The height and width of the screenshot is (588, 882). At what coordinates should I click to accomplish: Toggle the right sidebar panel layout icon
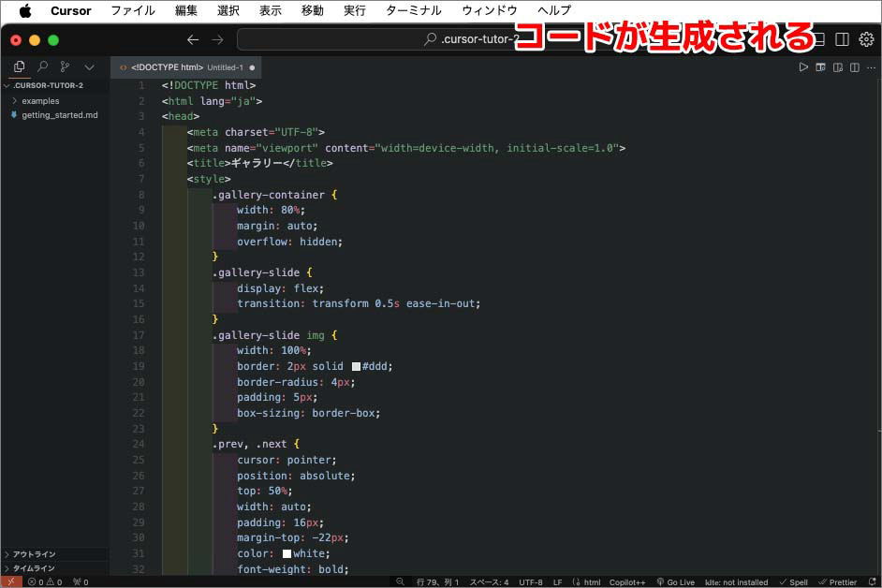point(842,39)
